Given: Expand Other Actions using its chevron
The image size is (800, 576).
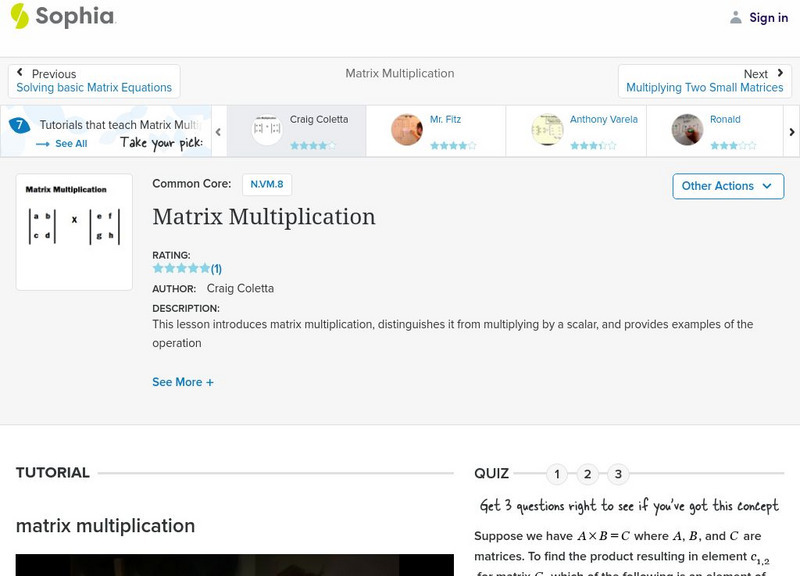Looking at the screenshot, I should (x=767, y=186).
